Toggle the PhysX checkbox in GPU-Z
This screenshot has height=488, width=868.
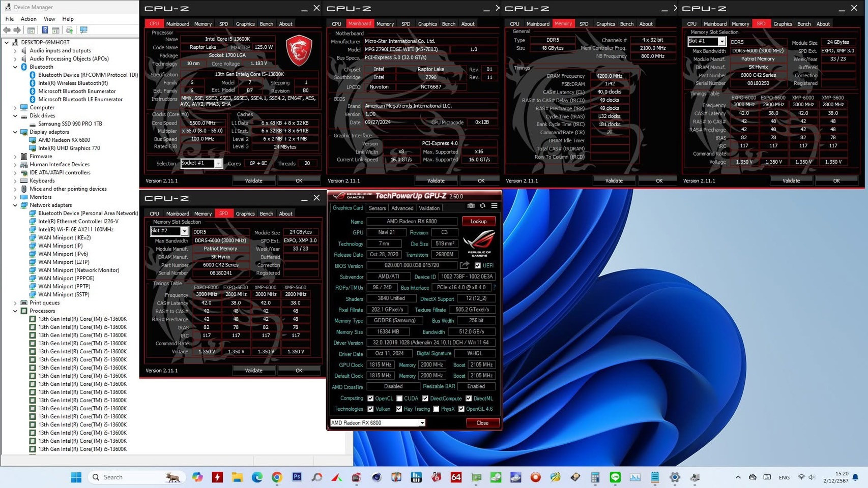point(436,409)
